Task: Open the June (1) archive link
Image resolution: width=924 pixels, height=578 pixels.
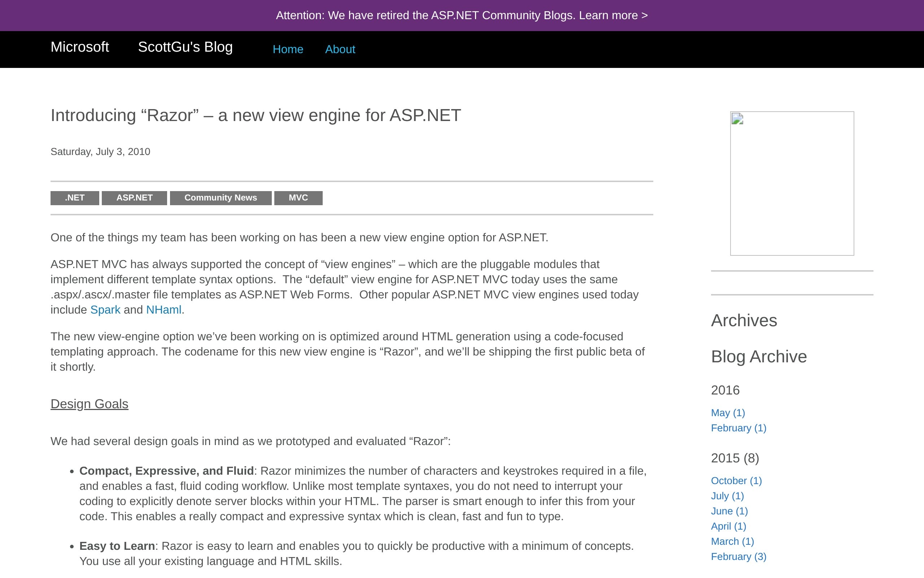Action: click(729, 511)
